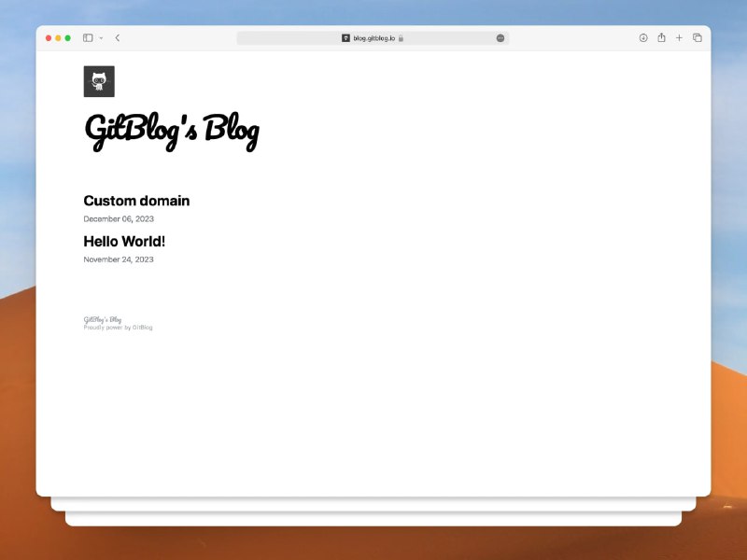Image resolution: width=747 pixels, height=560 pixels.
Task: Open the Custom domain post
Action: [x=136, y=201]
